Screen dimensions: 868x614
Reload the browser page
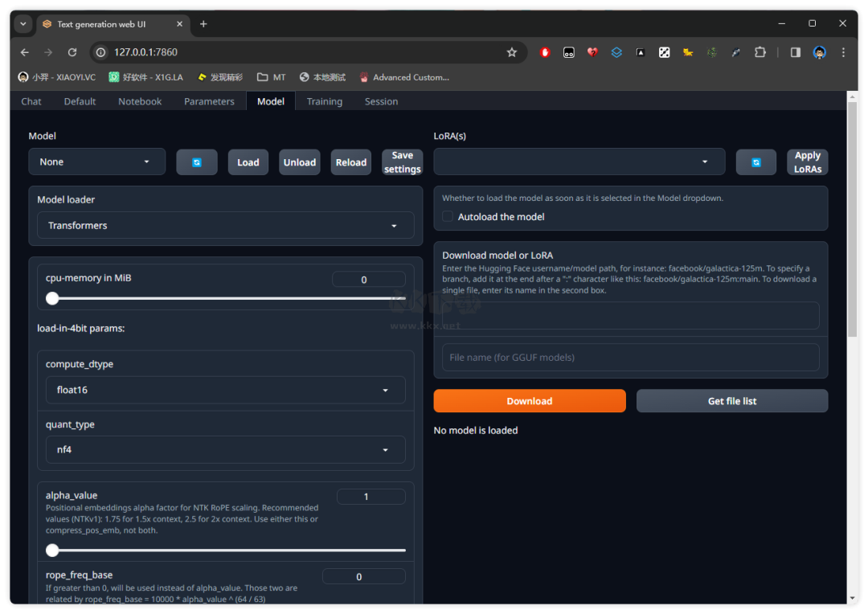[72, 52]
